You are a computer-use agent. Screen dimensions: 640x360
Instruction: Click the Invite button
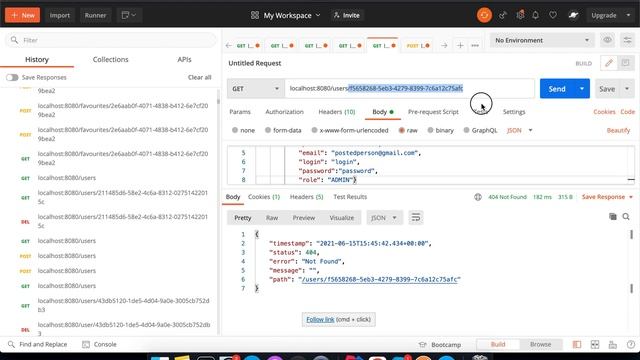(x=347, y=16)
